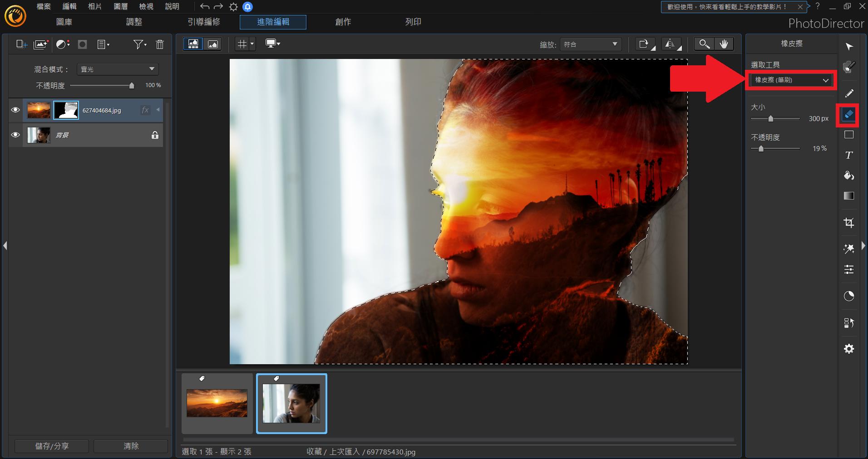Choose the Paint Bucket fill tool
This screenshot has height=459, width=868.
(x=848, y=176)
